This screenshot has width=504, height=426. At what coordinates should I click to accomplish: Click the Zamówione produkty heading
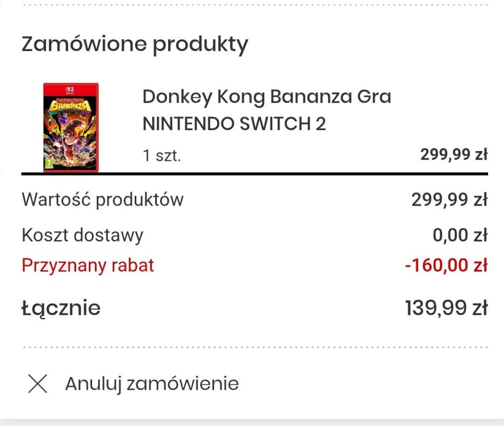tap(135, 44)
